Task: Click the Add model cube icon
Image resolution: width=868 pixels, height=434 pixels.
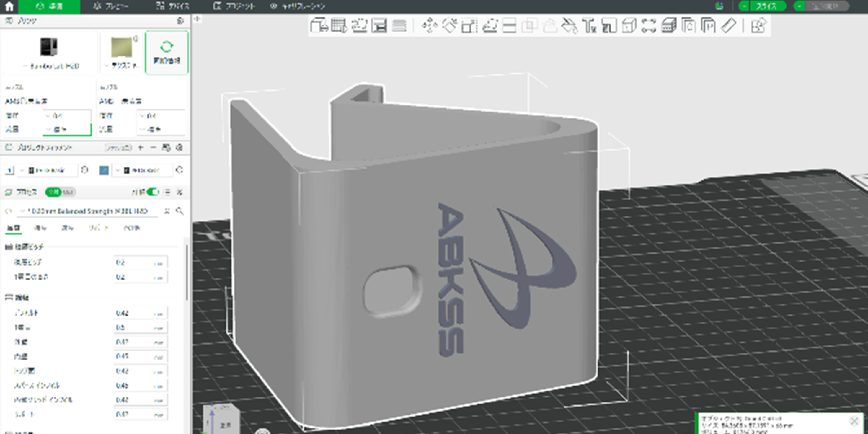Action: tap(319, 25)
